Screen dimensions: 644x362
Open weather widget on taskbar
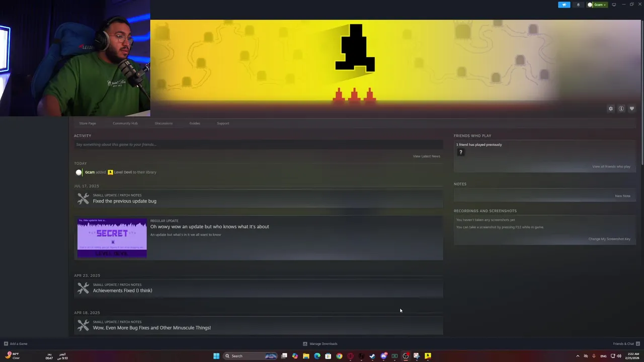[12, 356]
